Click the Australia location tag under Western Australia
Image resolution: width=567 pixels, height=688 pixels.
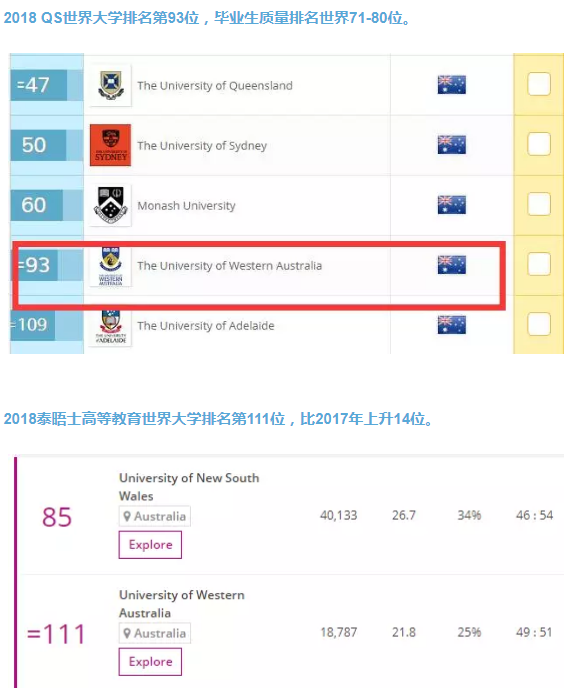154,633
